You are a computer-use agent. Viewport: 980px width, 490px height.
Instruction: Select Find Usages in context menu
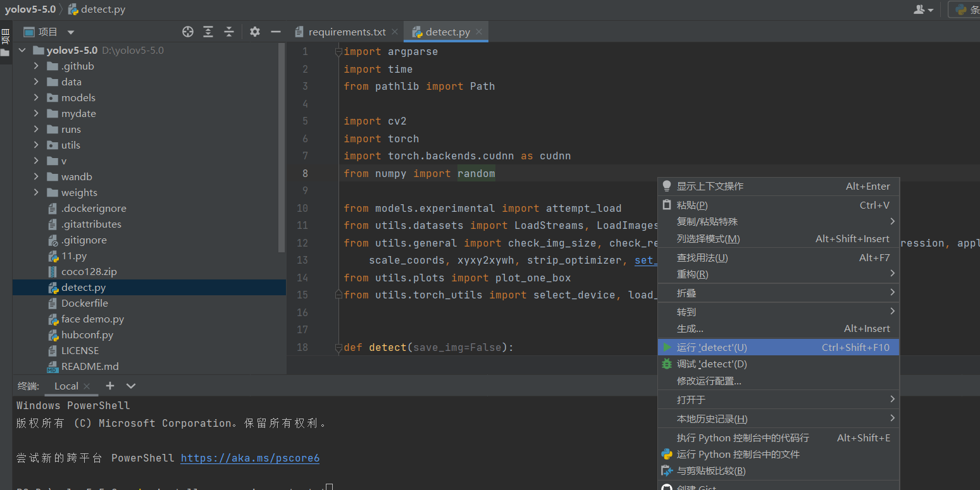point(779,257)
